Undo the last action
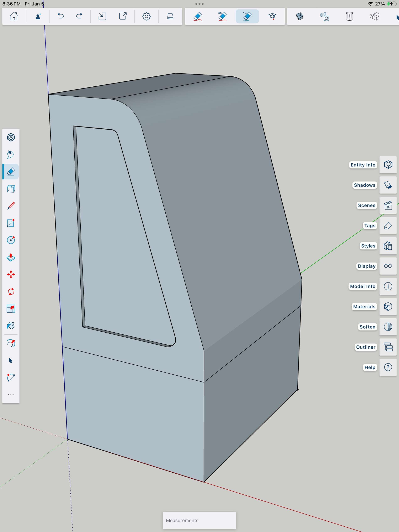This screenshot has height=532, width=399. click(61, 16)
